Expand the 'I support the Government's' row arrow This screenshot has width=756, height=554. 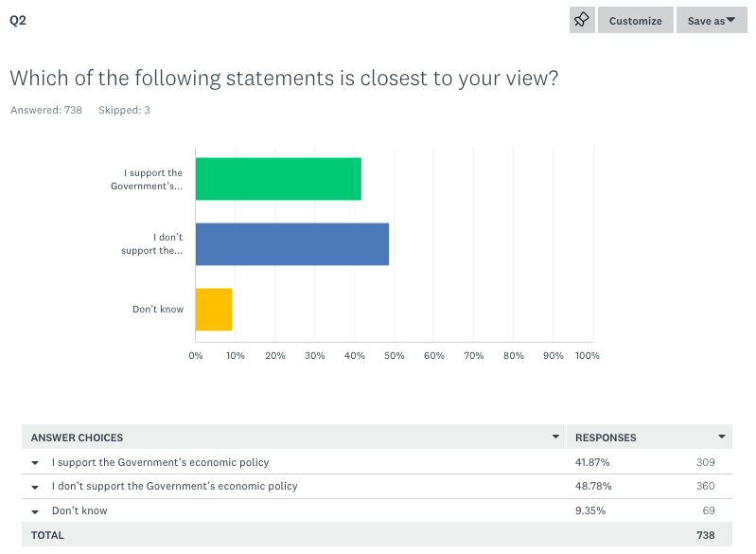point(35,463)
